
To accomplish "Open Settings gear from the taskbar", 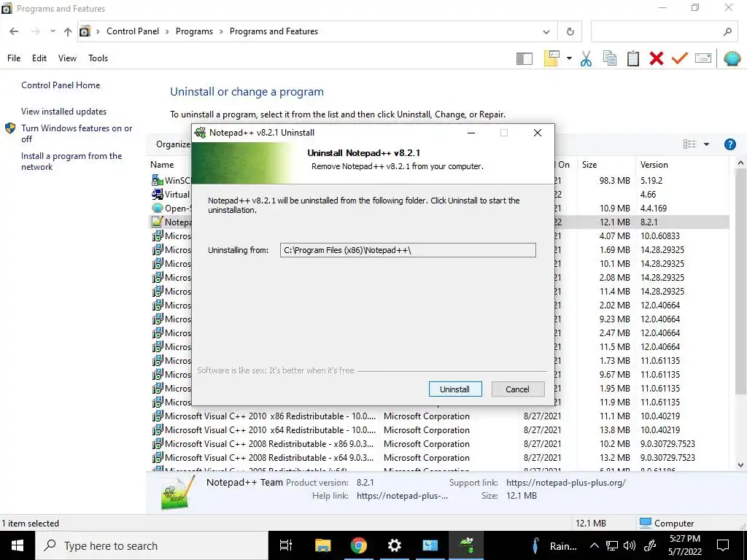I will click(x=395, y=545).
